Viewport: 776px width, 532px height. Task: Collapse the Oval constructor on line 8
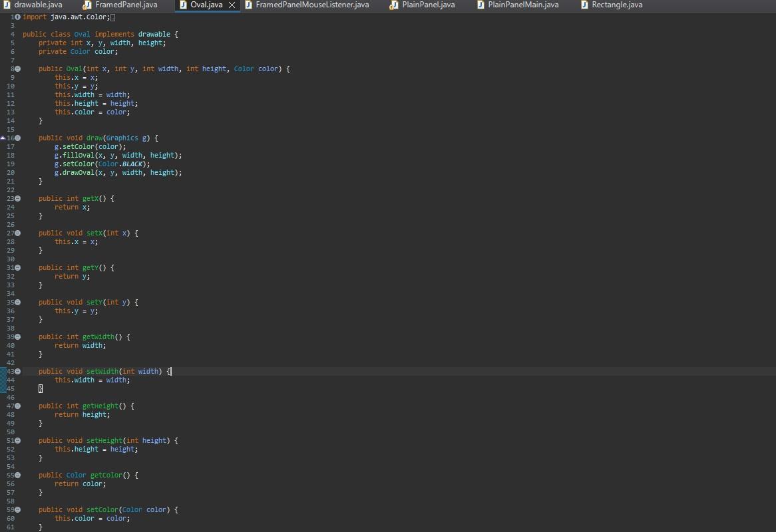pos(18,68)
